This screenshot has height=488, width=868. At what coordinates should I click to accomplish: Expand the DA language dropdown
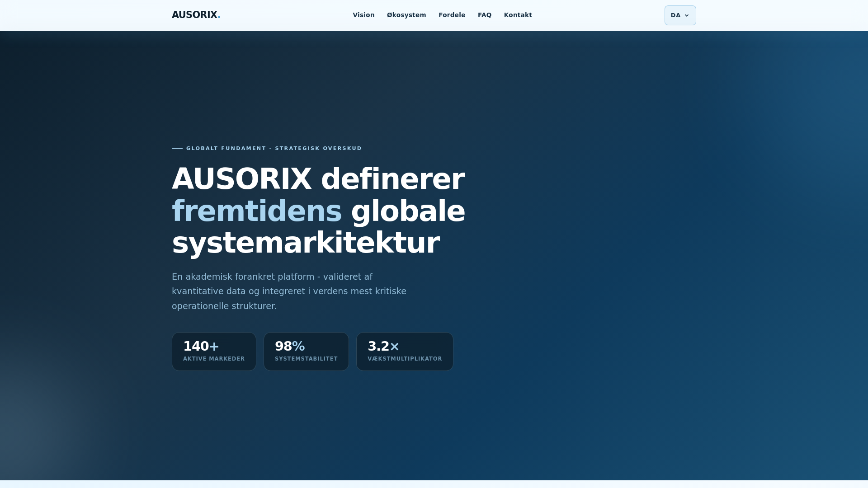(680, 15)
